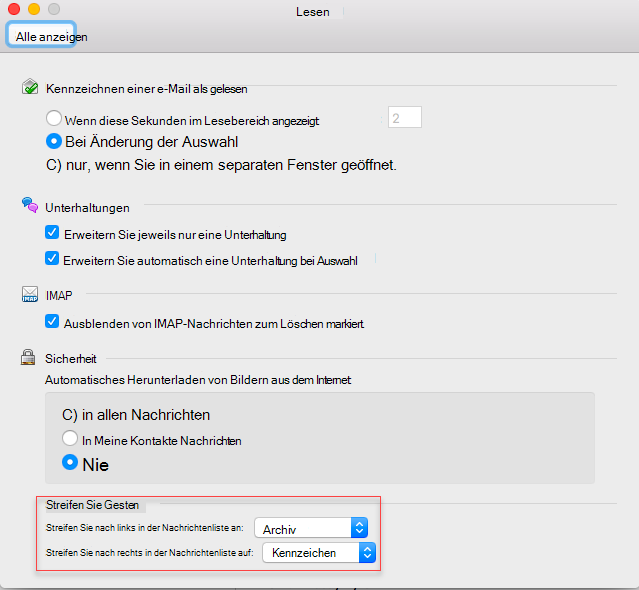This screenshot has height=590, width=639.
Task: Click 'nur, wenn Sie in einem separaten Fenster' option
Action: point(221,164)
